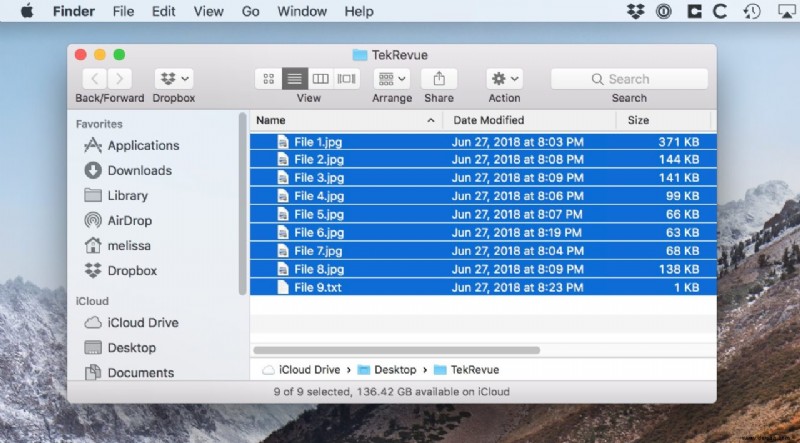Screen dimensions: 800x443
Task: Click the 371 KB size value
Action: click(x=679, y=142)
